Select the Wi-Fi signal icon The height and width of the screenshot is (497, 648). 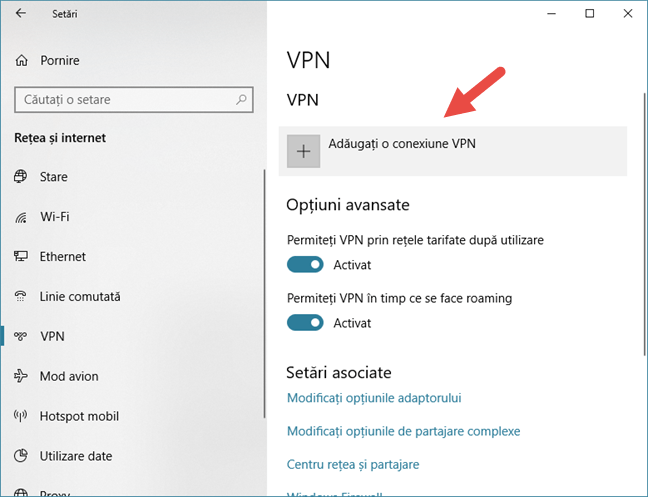(21, 216)
